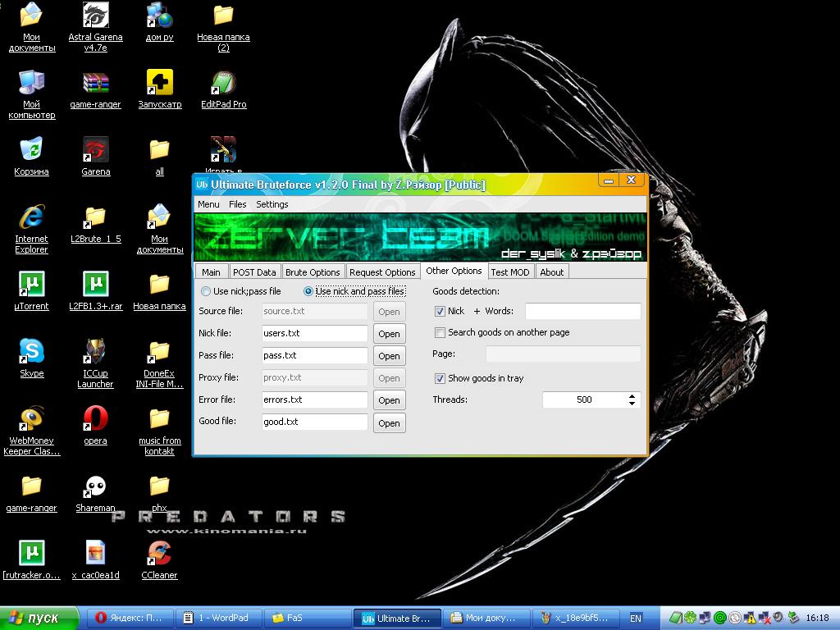The image size is (840, 630).
Task: Click Open button next to Good file
Action: pyautogui.click(x=389, y=423)
